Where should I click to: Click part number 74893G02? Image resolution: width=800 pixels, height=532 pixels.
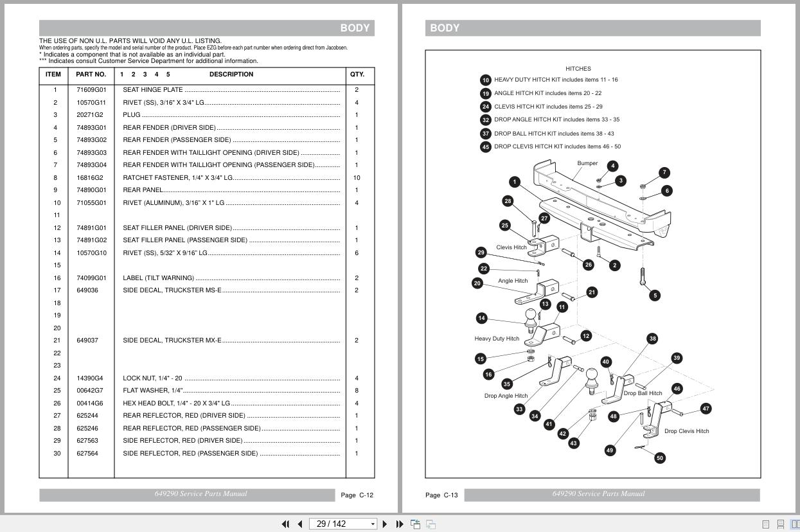pos(91,140)
